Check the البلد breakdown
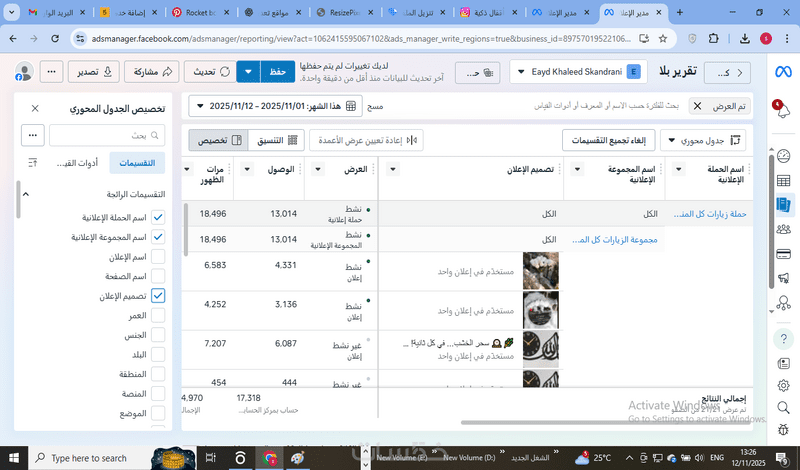Image resolution: width=800 pixels, height=470 pixels. [158, 354]
